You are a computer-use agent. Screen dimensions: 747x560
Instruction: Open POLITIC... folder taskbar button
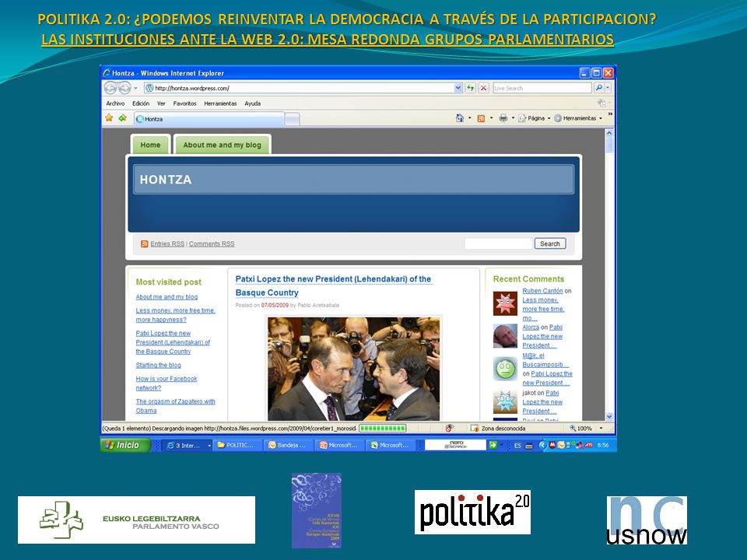point(237,445)
